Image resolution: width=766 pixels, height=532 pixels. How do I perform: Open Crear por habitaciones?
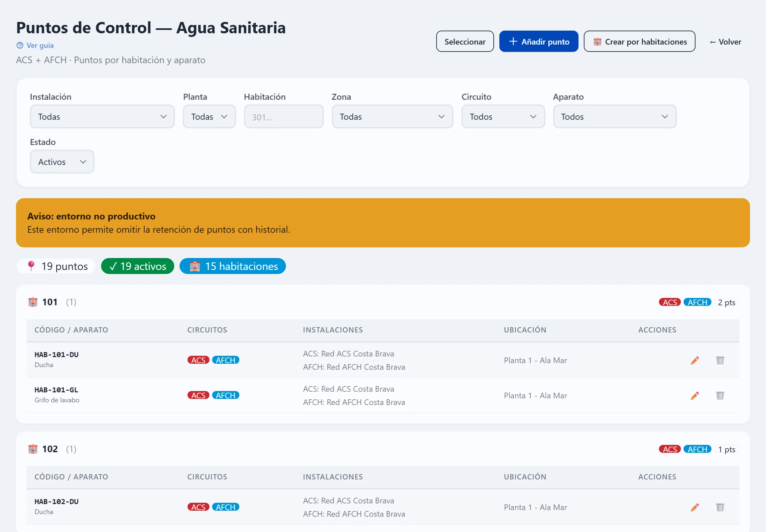639,41
